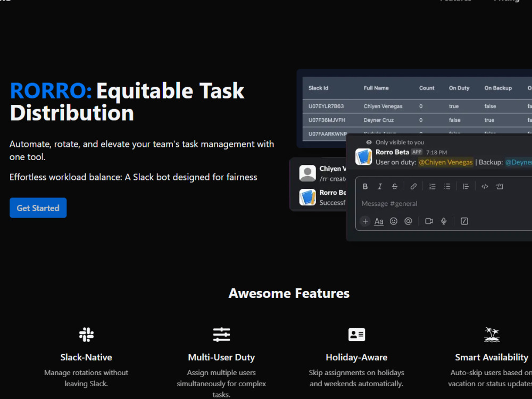Screen dimensions: 532x399
Task: Click the 'Rorro Beta' sender name
Action: 392,152
